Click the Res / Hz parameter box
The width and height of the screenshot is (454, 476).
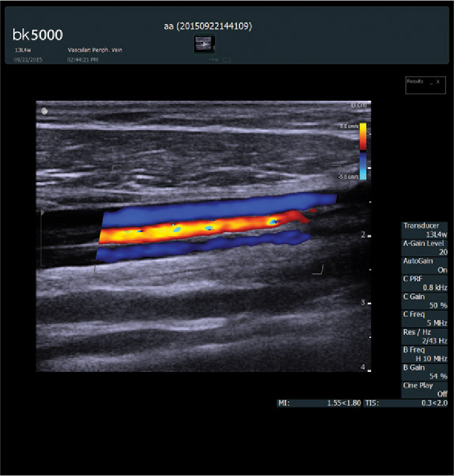pyautogui.click(x=425, y=336)
